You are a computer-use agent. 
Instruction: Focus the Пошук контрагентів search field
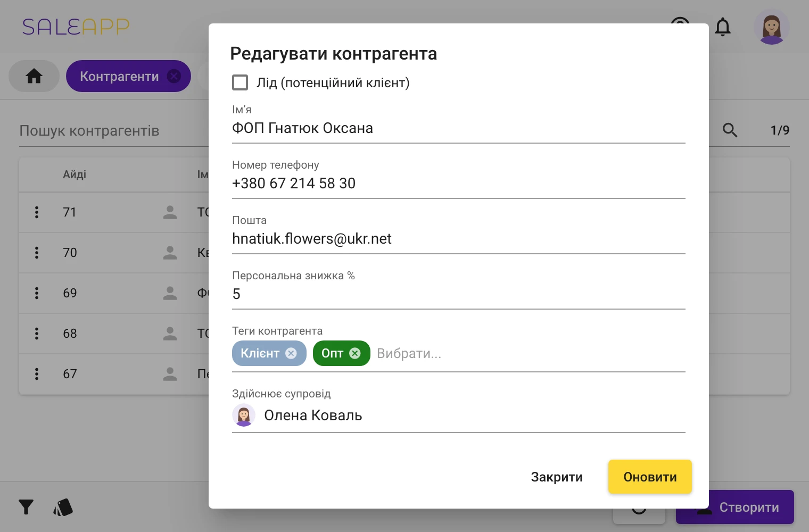pos(113,131)
